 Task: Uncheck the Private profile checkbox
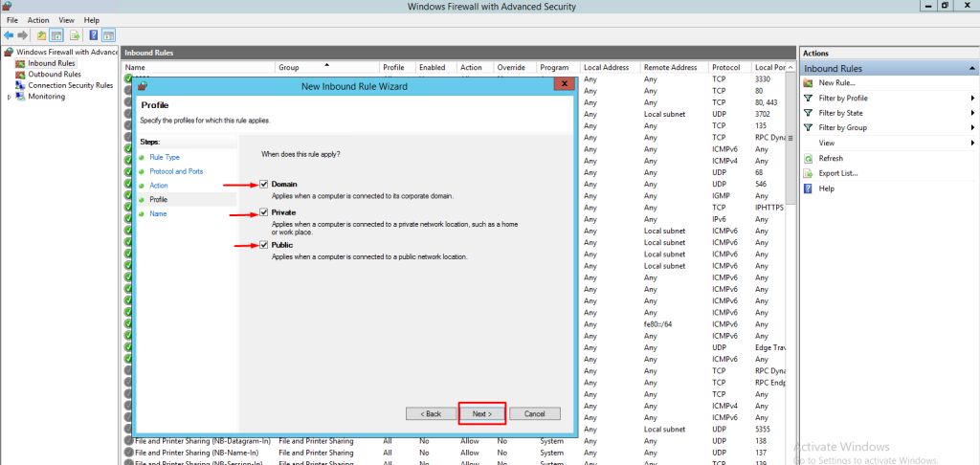coord(264,213)
